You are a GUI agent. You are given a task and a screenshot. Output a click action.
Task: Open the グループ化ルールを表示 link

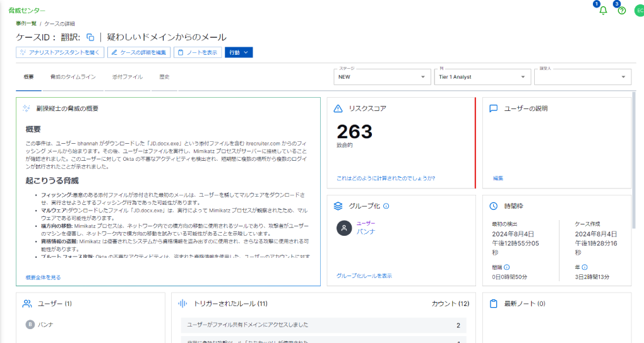[364, 276]
